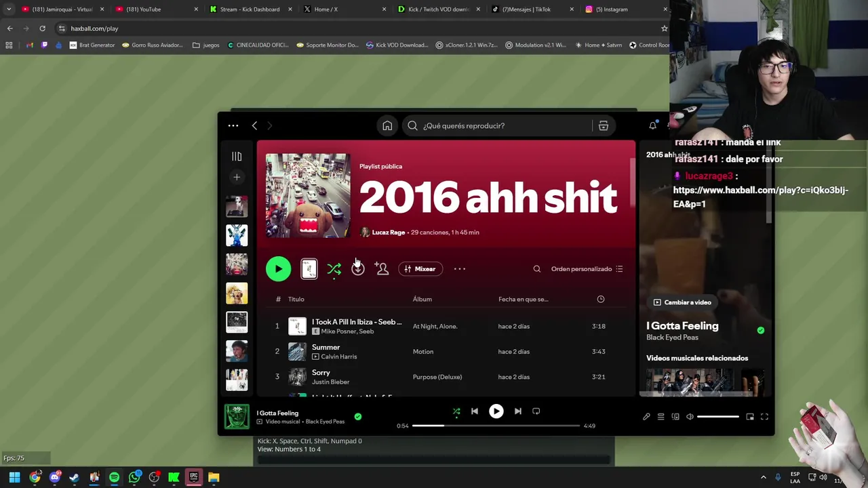868x488 pixels.
Task: Search within the playlist
Action: pos(537,269)
